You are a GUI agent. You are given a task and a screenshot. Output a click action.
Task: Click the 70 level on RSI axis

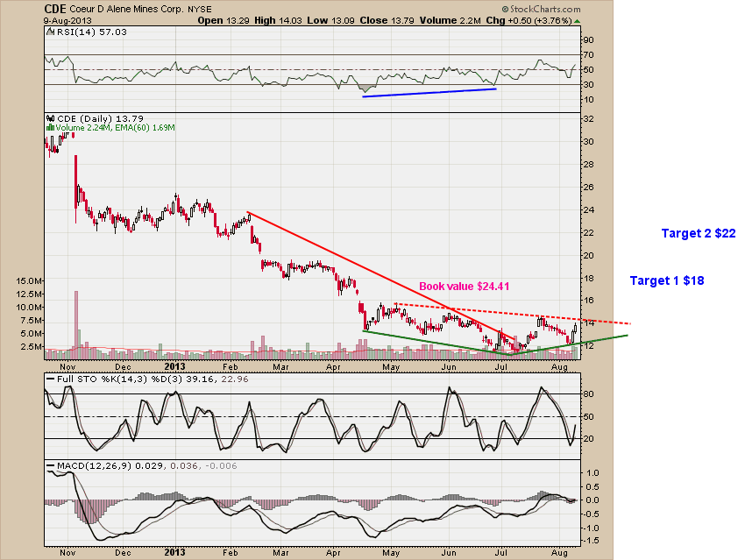[588, 55]
